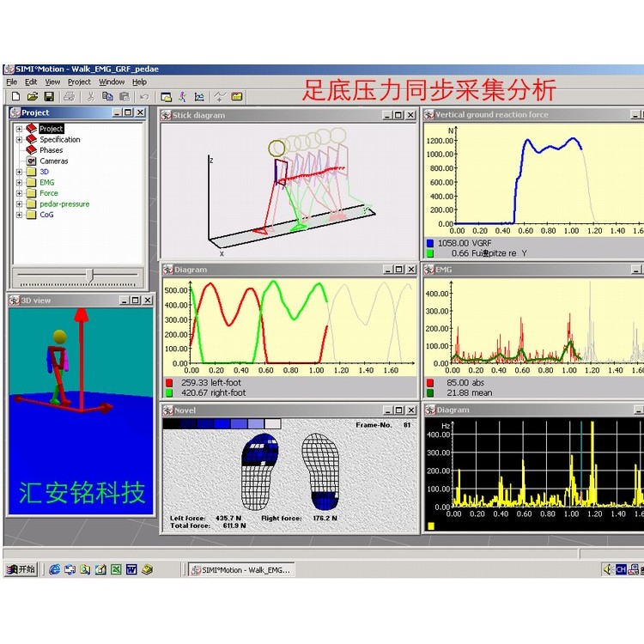The width and height of the screenshot is (644, 644).
Task: Click the '85.00 abs' EMG legend text
Action: 465,383
